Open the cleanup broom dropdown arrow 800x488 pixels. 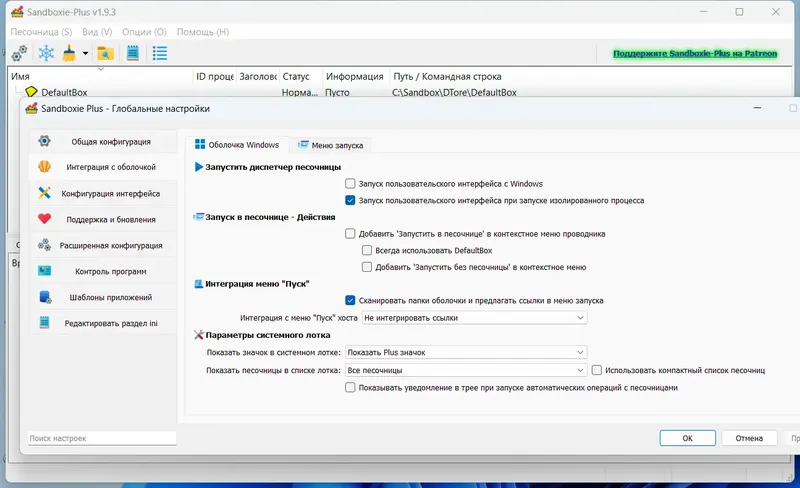point(85,53)
